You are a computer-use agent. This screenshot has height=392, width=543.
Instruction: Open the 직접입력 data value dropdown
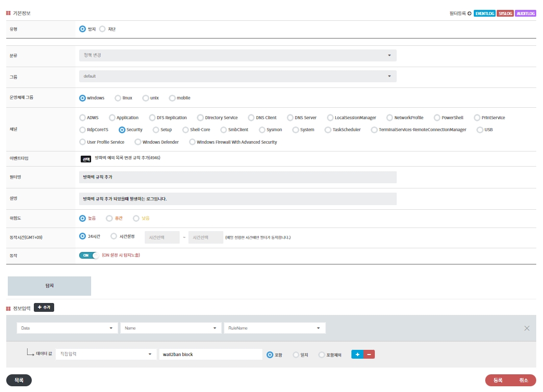(106, 355)
